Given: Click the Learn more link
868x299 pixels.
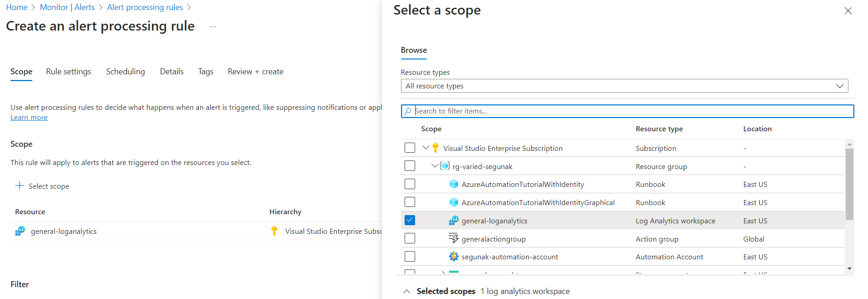Looking at the screenshot, I should 29,118.
